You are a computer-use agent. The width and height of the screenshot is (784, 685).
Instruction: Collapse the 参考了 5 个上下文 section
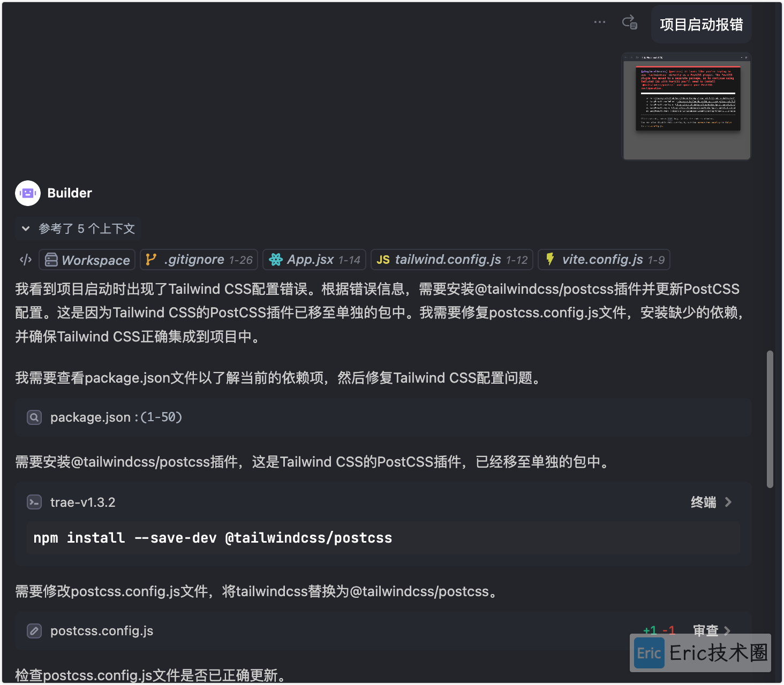78,229
